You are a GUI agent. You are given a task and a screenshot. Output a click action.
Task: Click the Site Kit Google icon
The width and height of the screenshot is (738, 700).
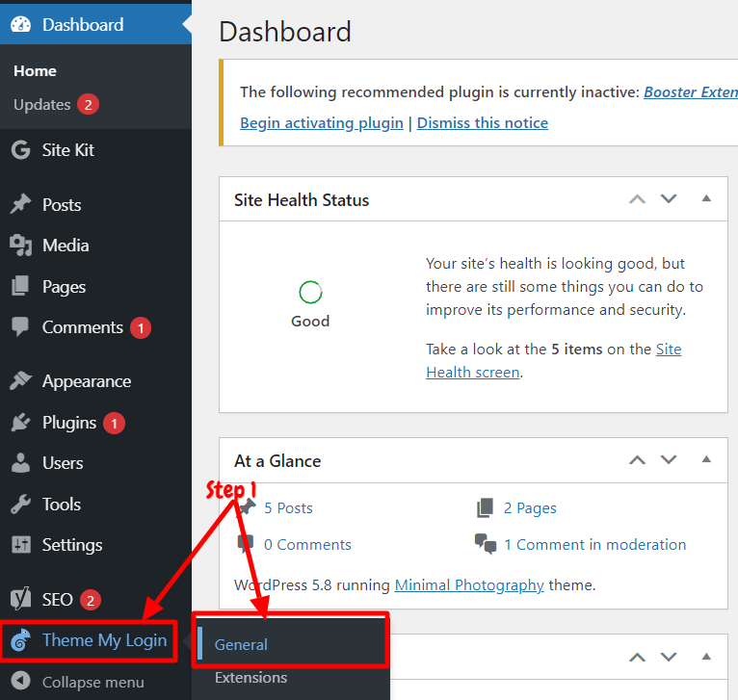pyautogui.click(x=20, y=150)
